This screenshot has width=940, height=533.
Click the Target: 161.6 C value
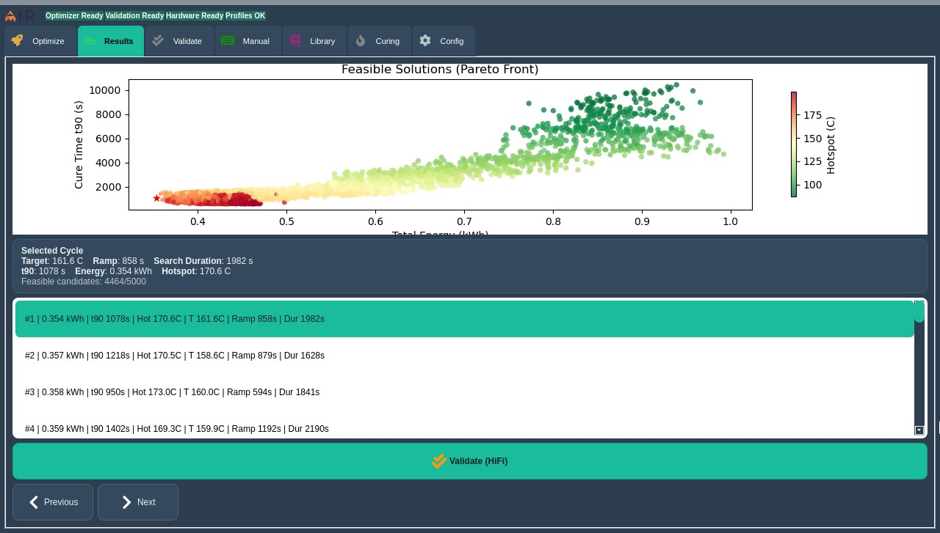coord(52,261)
